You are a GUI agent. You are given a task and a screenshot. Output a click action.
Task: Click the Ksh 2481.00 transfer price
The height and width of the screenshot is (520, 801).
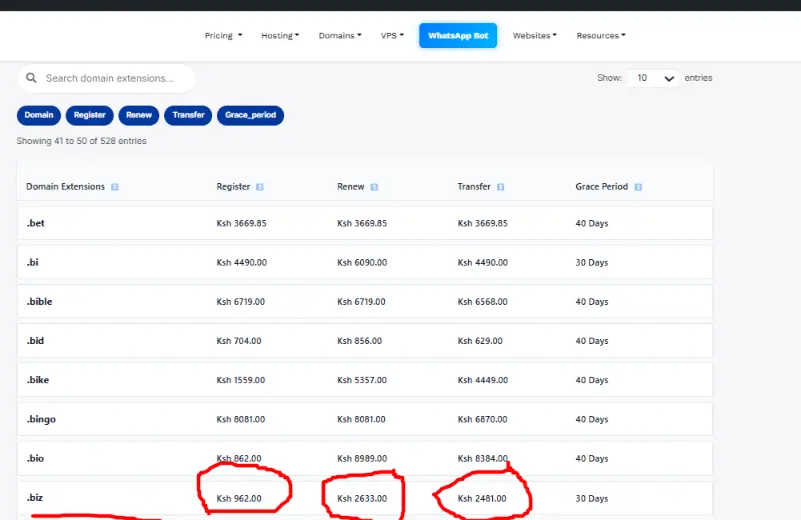[x=482, y=499]
